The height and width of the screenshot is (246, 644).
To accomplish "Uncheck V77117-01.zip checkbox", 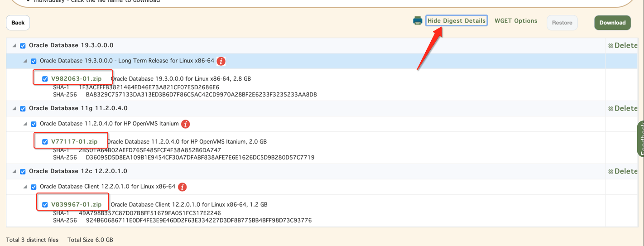I will click(45, 142).
